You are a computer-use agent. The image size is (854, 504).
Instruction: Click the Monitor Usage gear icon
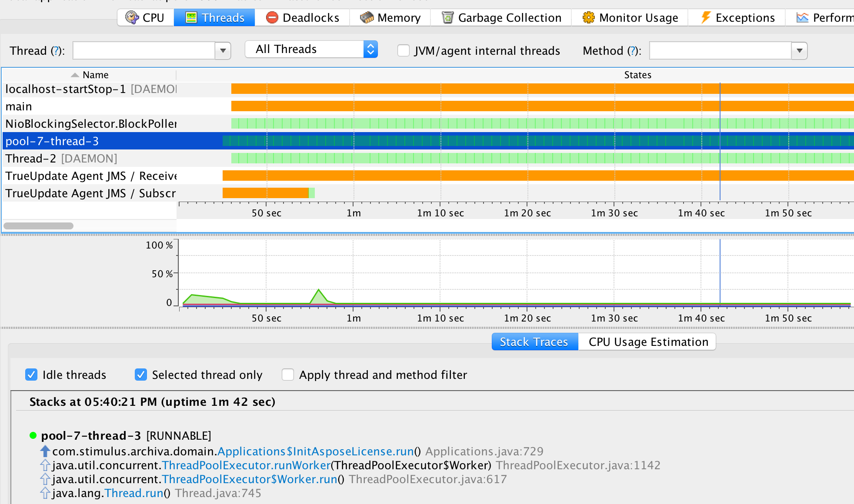588,17
